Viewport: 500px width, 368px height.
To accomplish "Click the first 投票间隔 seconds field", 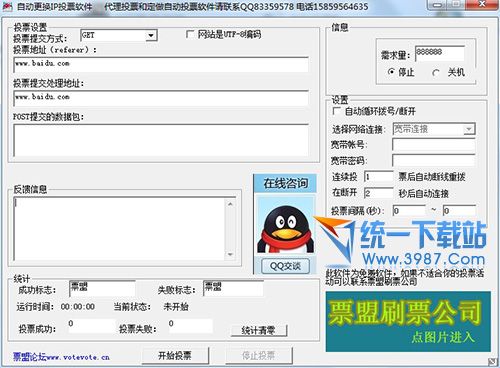I will 409,211.
